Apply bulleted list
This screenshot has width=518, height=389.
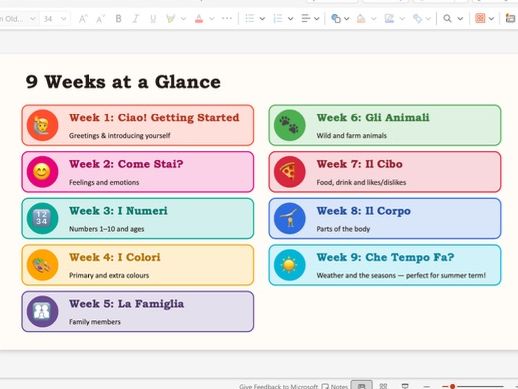[x=250, y=19]
